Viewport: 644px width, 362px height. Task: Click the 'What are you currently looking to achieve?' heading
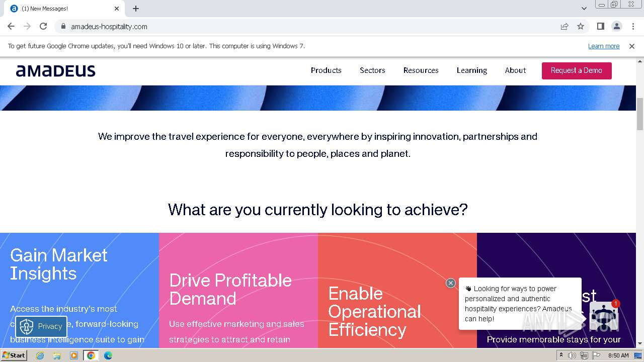click(x=318, y=209)
